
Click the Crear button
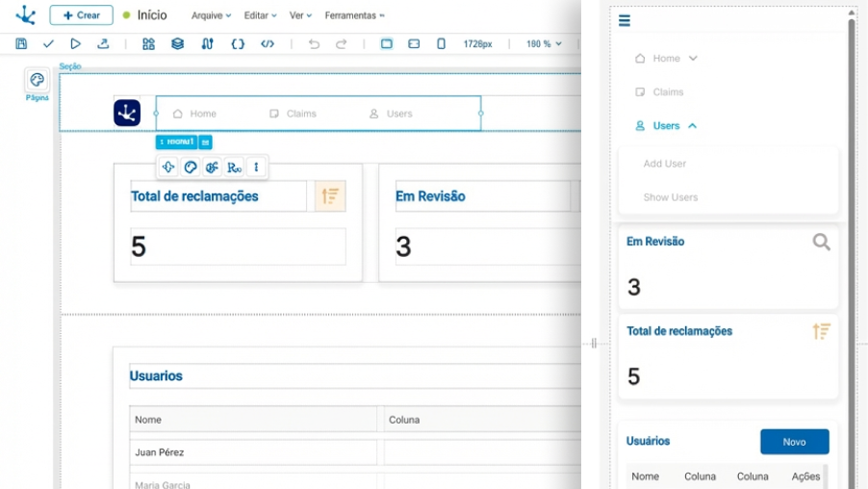(81, 15)
